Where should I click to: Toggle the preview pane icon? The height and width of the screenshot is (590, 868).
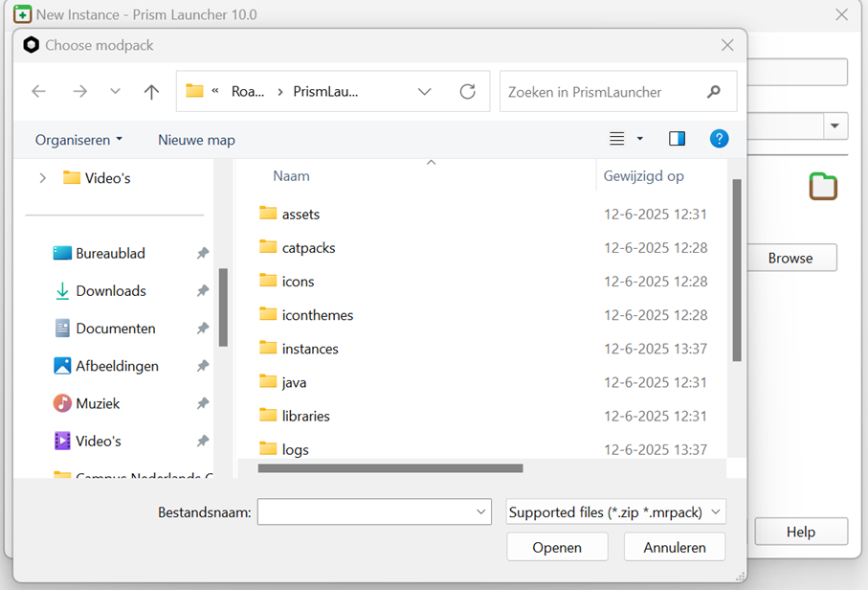click(x=677, y=138)
